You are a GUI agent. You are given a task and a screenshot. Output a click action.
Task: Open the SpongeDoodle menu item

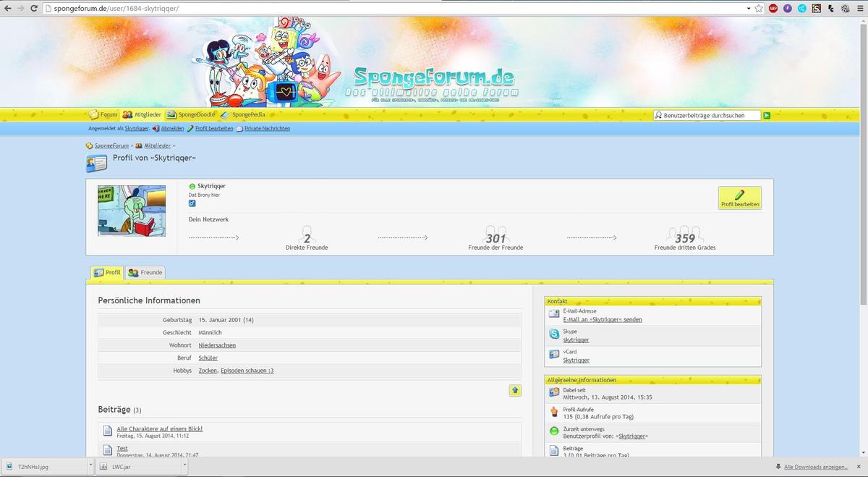[x=191, y=114]
